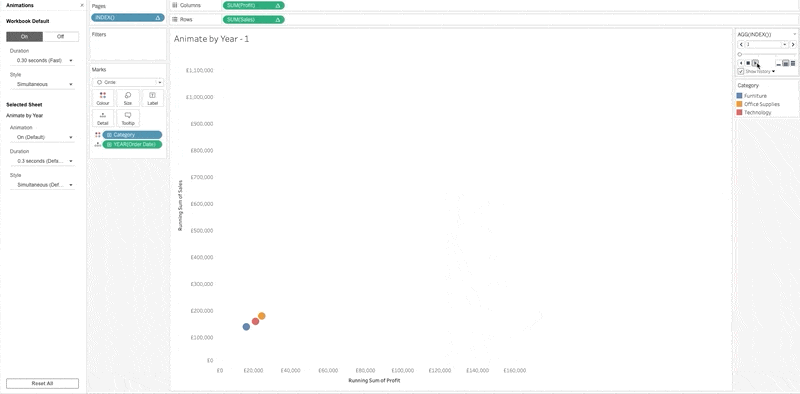800x394 pixels.
Task: Set slow playback speed
Action: (x=779, y=64)
